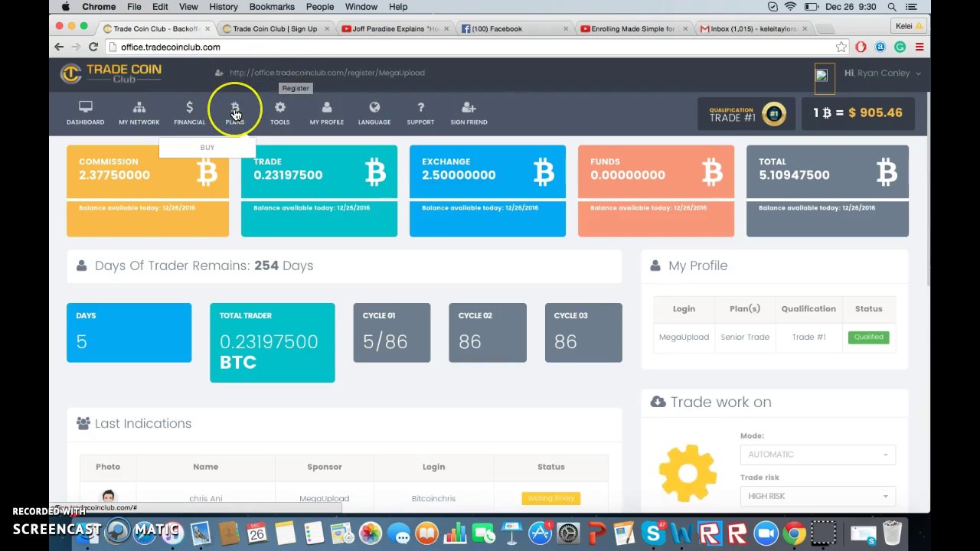Click the MegaUpload sponsor cell
The image size is (980, 551).
tap(324, 498)
